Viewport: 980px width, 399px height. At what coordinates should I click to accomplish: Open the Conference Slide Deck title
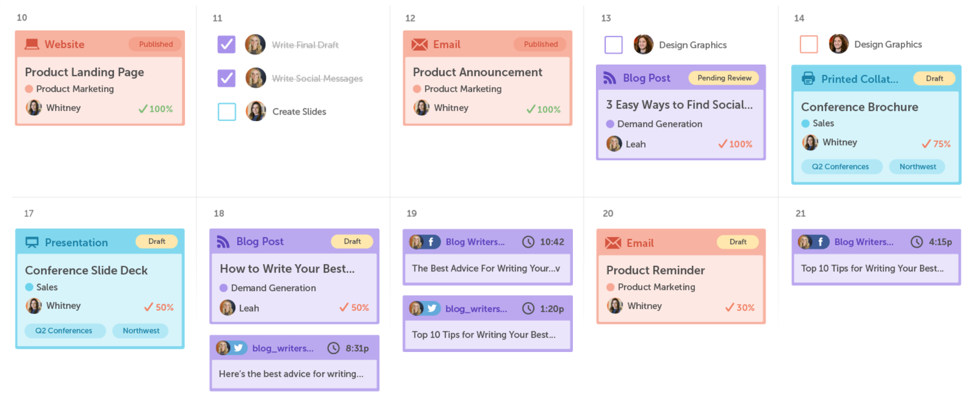point(87,270)
